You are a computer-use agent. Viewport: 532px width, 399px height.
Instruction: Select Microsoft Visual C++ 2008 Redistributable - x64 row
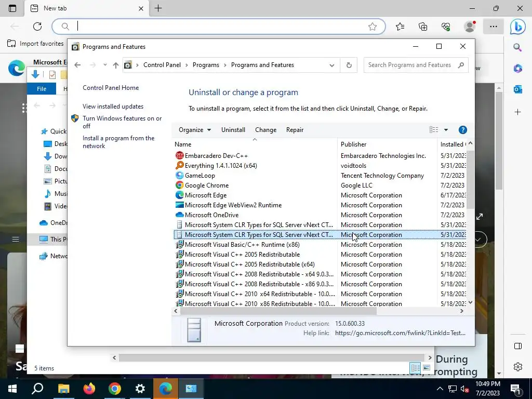(x=320, y=274)
